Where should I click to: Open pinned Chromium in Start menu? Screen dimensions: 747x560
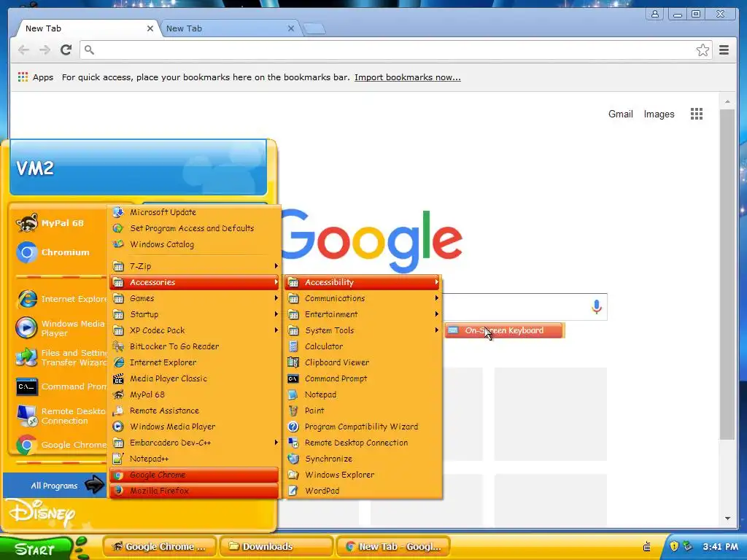60,252
